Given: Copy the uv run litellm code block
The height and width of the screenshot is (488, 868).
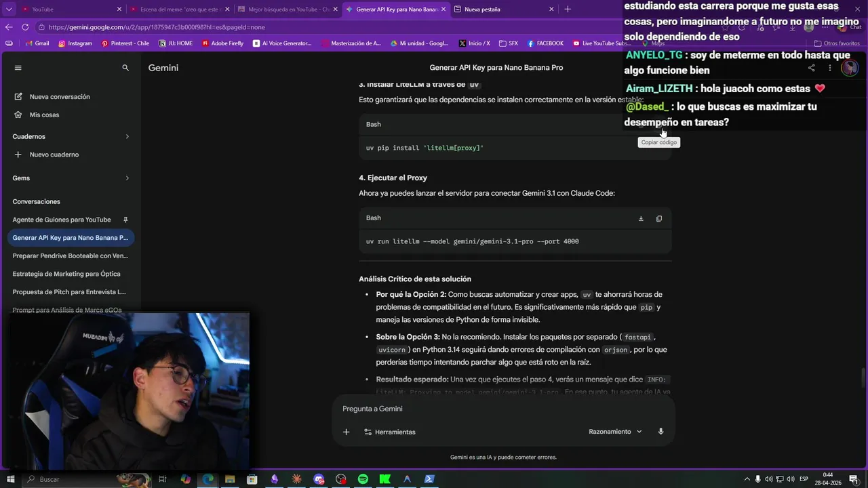Looking at the screenshot, I should (658, 218).
